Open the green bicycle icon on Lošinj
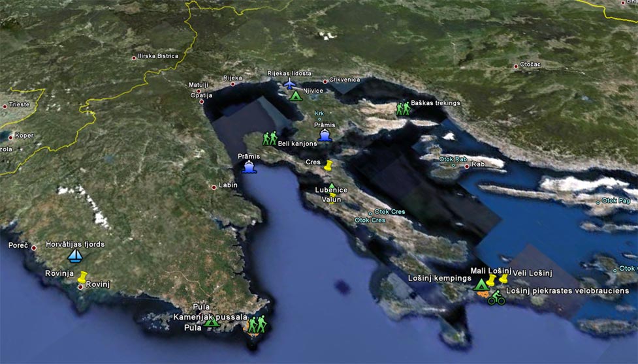The width and height of the screenshot is (638, 364). [496, 297]
